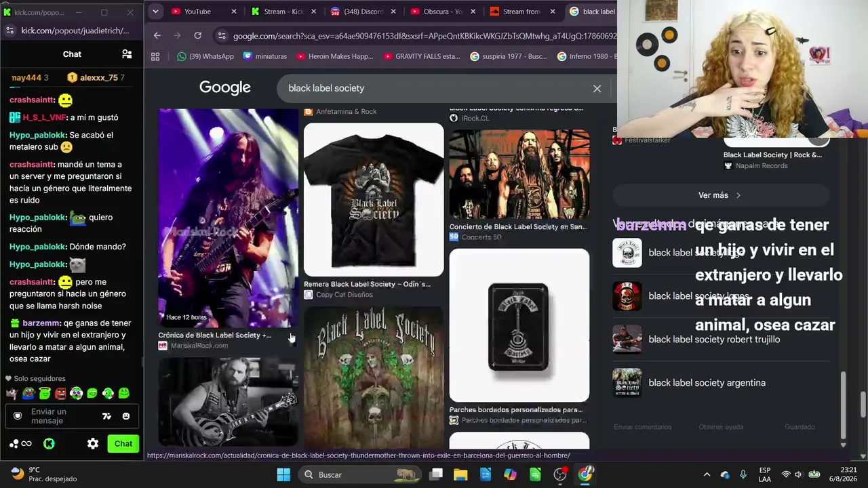Image resolution: width=868 pixels, height=488 pixels.
Task: Open Task View on the taskbar
Action: [x=436, y=474]
